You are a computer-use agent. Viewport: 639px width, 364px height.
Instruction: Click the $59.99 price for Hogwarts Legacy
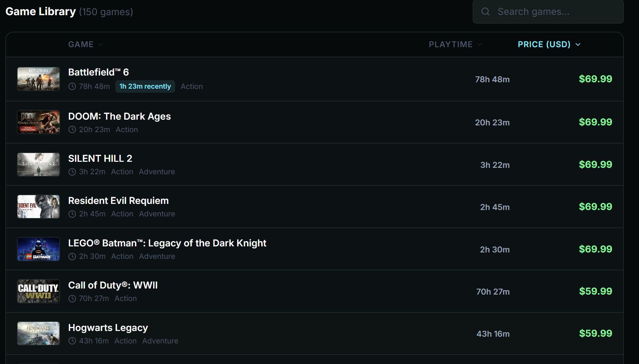click(x=595, y=333)
